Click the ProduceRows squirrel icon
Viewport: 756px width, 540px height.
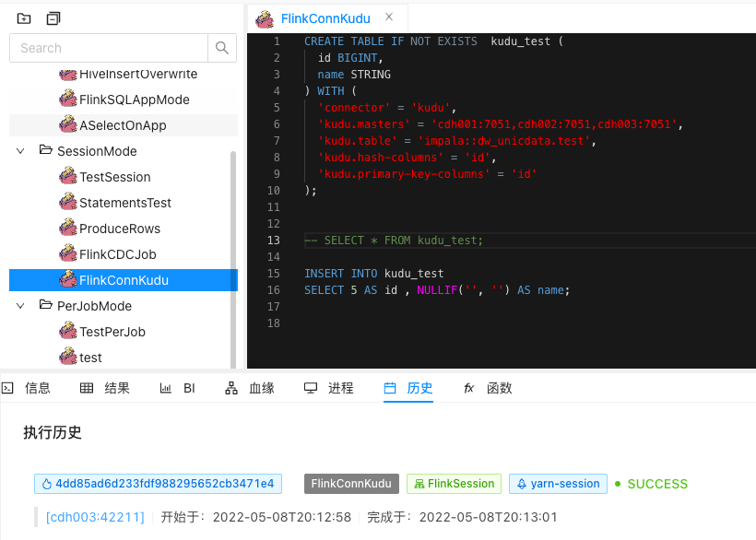[68, 228]
